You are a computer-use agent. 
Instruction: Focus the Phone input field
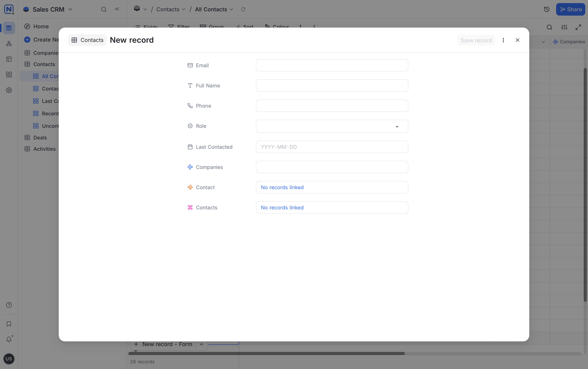[x=332, y=106]
